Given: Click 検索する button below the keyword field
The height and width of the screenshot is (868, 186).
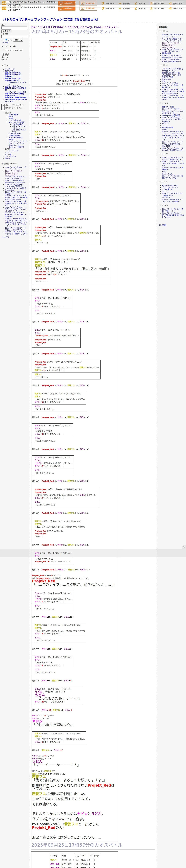Looking at the screenshot, I should [6, 31].
